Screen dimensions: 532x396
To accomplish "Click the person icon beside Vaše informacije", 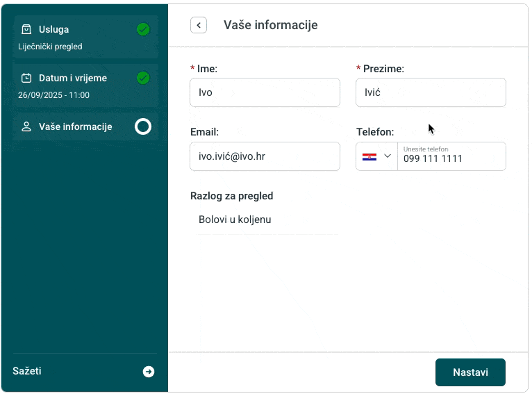I will tap(26, 126).
